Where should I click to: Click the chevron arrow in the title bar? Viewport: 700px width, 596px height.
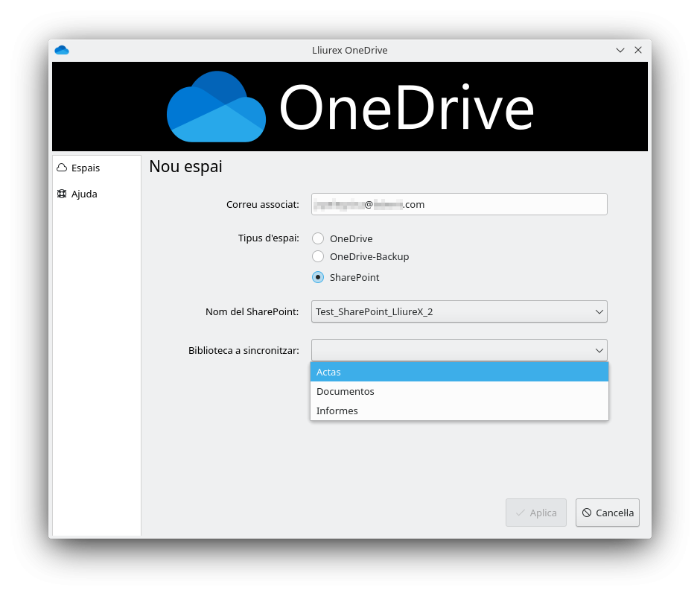tap(620, 50)
